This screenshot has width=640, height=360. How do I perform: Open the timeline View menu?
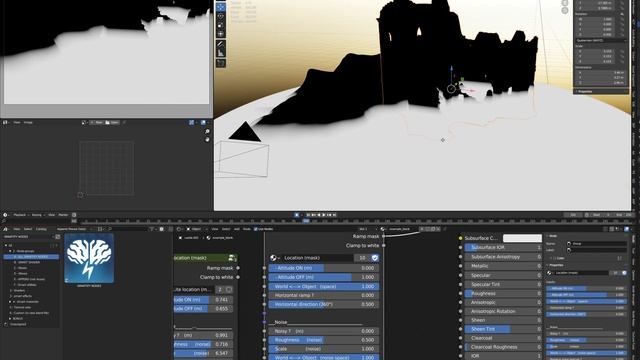coord(51,215)
